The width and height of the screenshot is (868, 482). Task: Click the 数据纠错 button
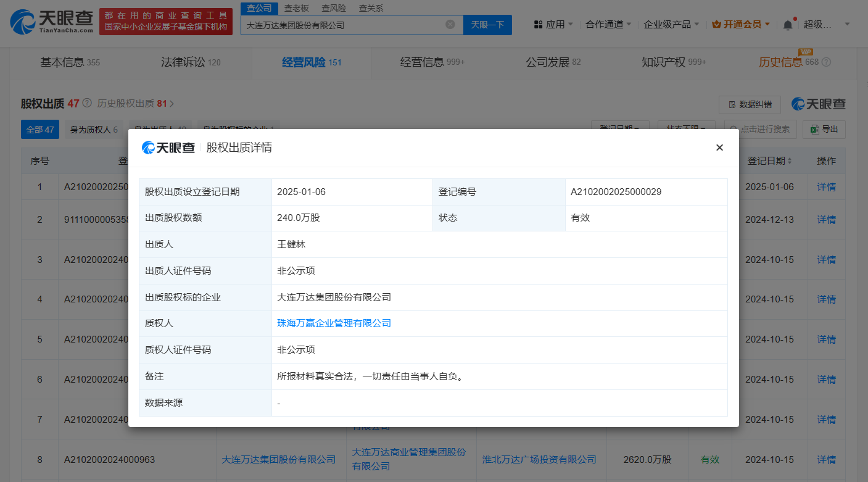[750, 104]
